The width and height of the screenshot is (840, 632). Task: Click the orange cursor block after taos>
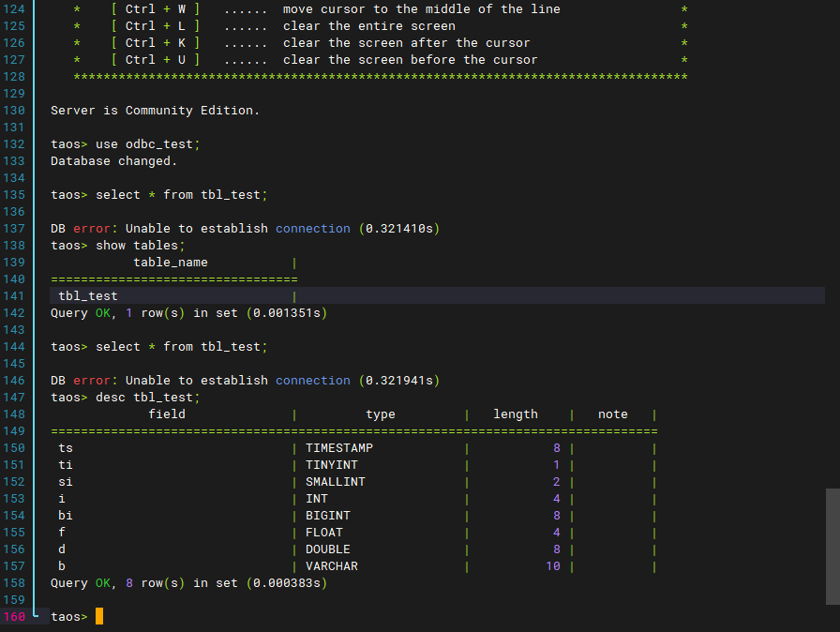99,616
